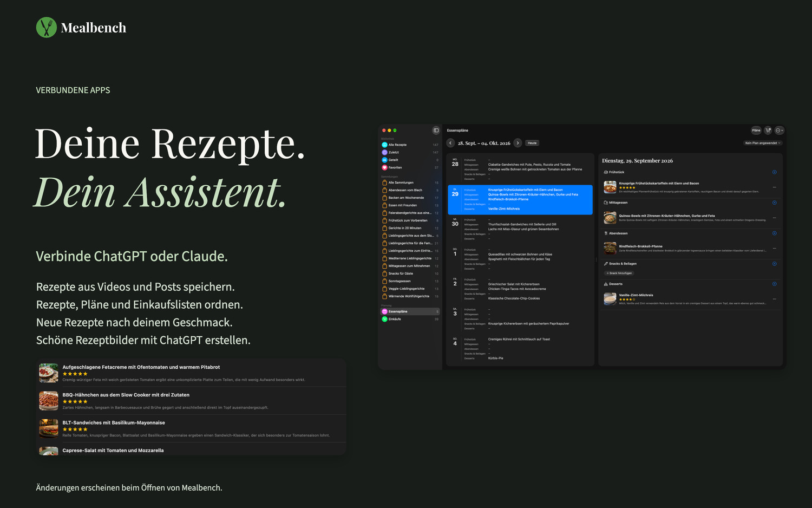Select Friday 2 in the meal plan
The image size is (812, 508).
point(520,289)
